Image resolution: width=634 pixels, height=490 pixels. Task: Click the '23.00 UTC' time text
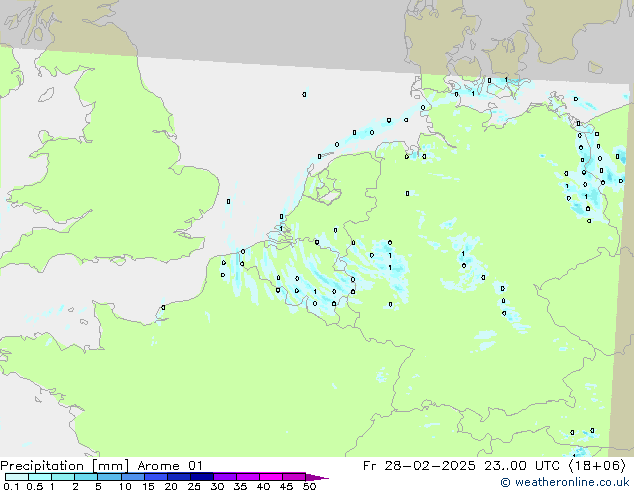[523, 466]
